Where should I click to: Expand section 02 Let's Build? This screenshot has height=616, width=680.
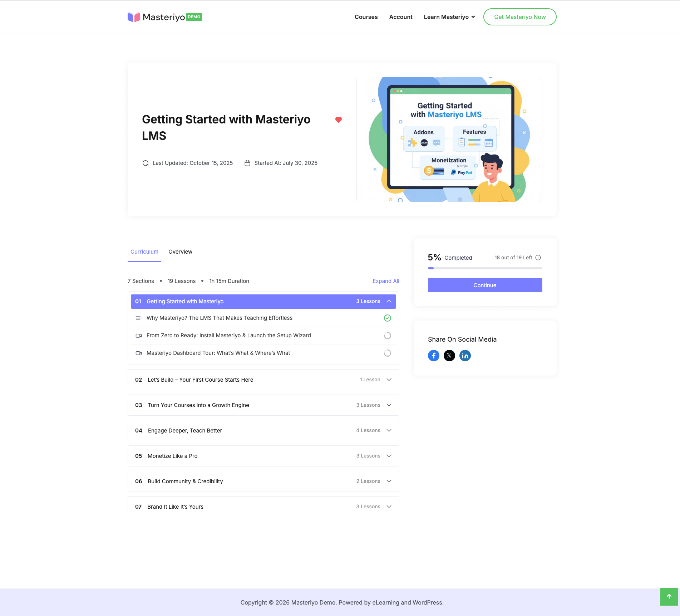click(263, 380)
